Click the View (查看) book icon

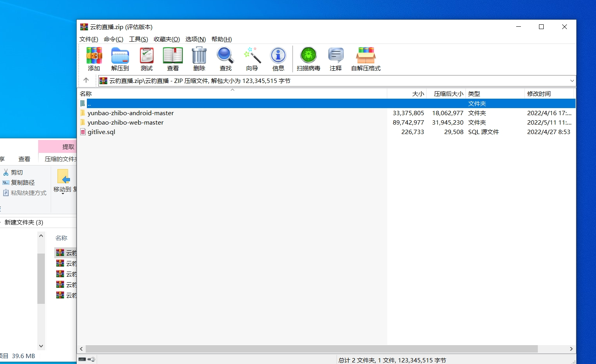point(173,55)
